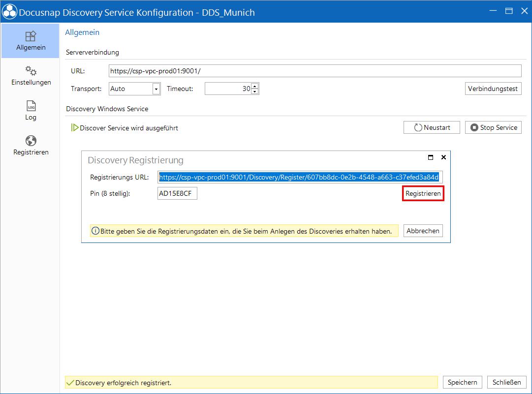Click the Stop Service button
Viewport: 532px width, 394px height.
[493, 128]
